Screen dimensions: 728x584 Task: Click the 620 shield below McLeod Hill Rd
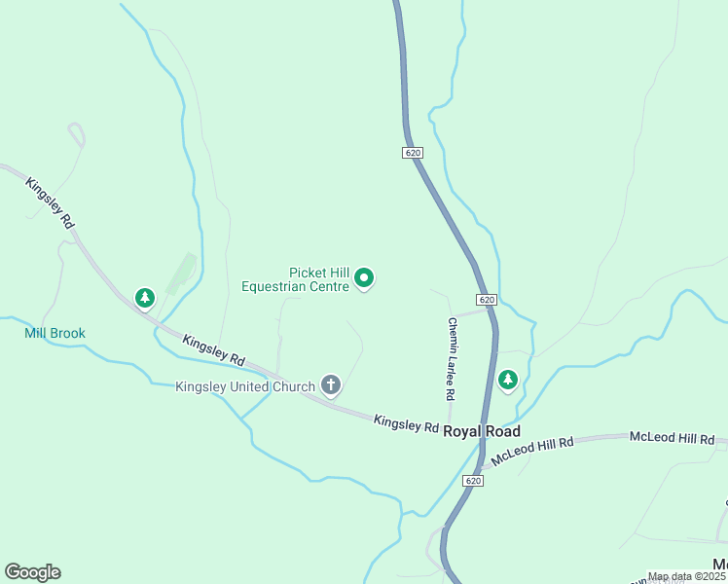click(x=473, y=481)
